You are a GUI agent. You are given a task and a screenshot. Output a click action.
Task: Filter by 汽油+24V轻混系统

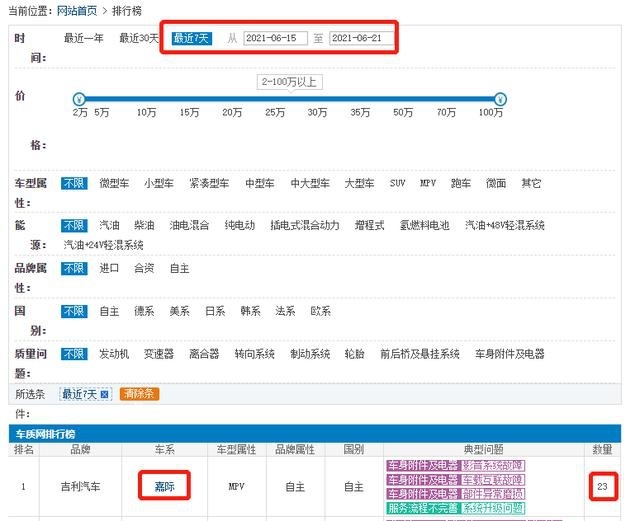pos(103,245)
